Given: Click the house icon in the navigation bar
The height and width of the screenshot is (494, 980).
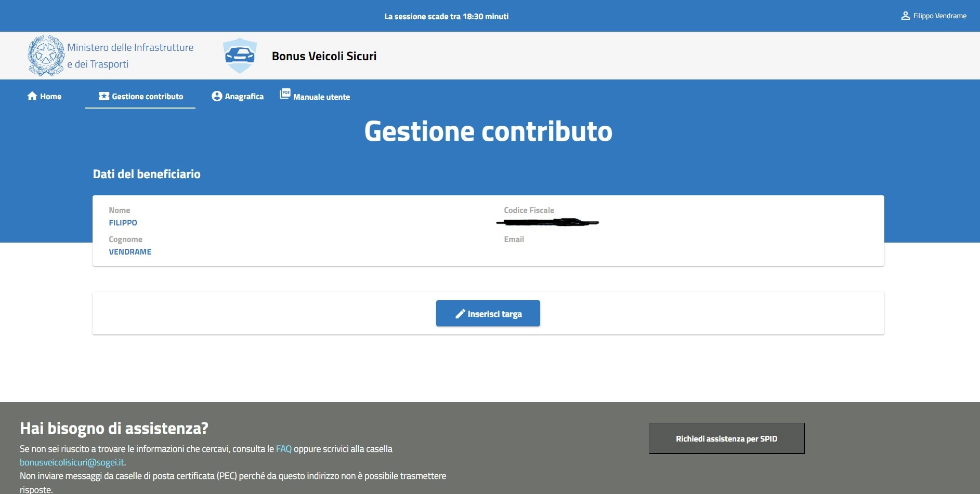Looking at the screenshot, I should pyautogui.click(x=32, y=96).
